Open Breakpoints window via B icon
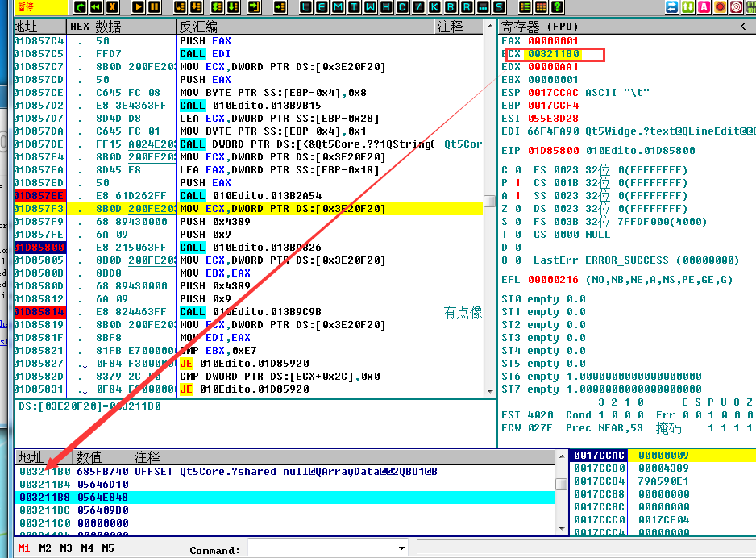Screen dimensions: 756x558 (451, 6)
